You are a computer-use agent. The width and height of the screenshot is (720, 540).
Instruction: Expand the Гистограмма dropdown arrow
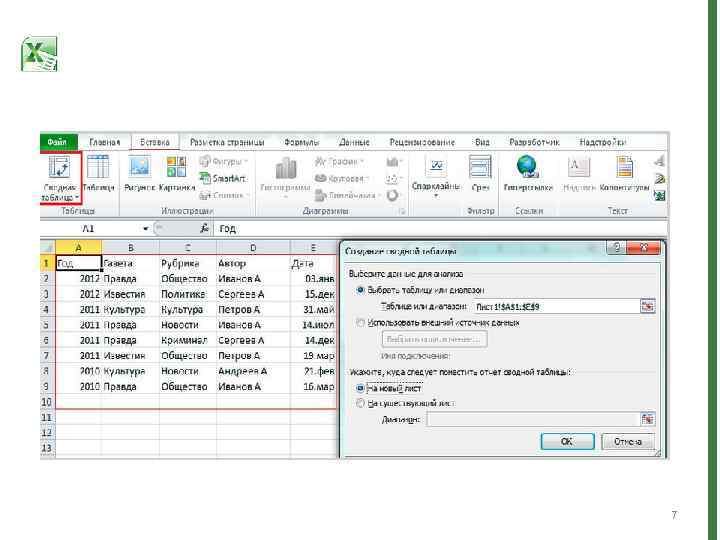click(286, 197)
